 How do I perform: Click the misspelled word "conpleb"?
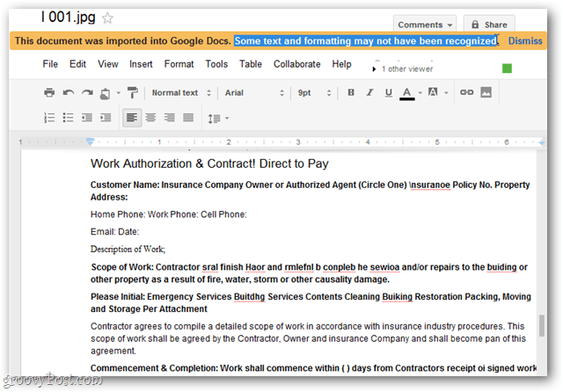[x=339, y=267]
